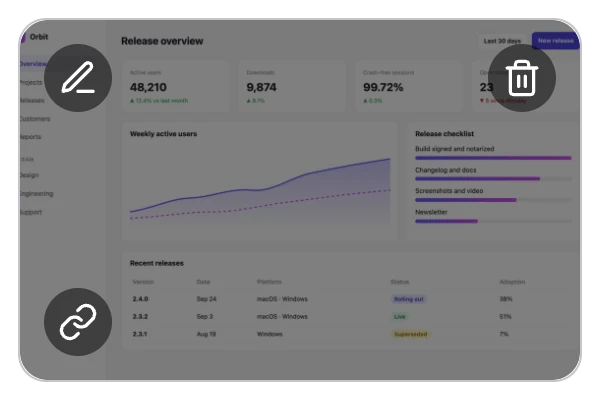Select Projects in the sidebar
The width and height of the screenshot is (600, 400).
[x=31, y=82]
